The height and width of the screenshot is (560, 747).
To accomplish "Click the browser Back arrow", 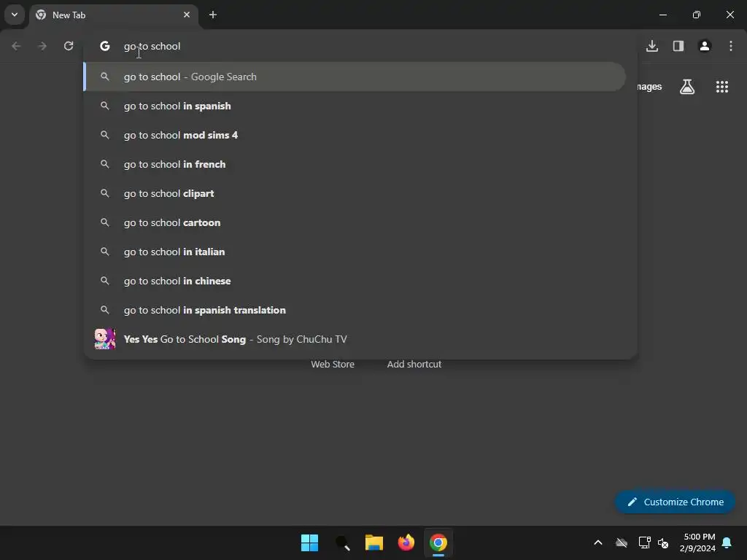I will coord(16,46).
